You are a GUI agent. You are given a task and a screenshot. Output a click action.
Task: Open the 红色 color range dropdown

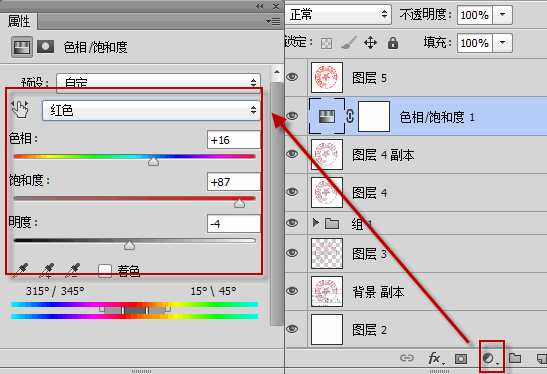click(151, 111)
